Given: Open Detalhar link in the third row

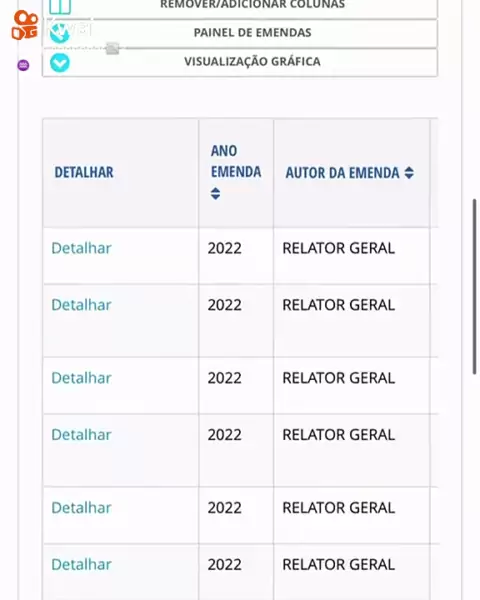Looking at the screenshot, I should 82,378.
